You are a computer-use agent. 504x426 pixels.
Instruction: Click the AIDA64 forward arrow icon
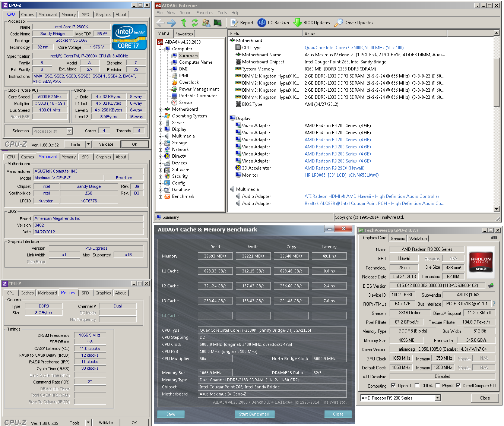pyautogui.click(x=172, y=23)
